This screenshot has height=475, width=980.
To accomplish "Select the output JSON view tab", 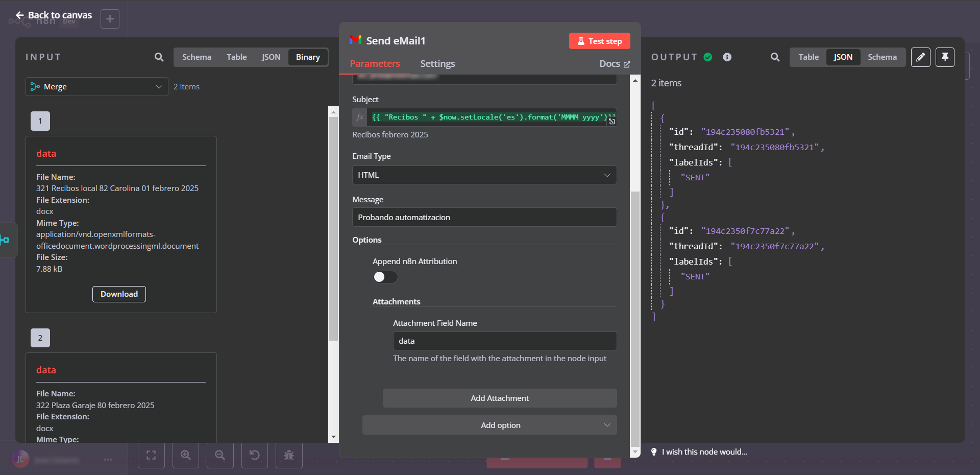I will tap(843, 57).
